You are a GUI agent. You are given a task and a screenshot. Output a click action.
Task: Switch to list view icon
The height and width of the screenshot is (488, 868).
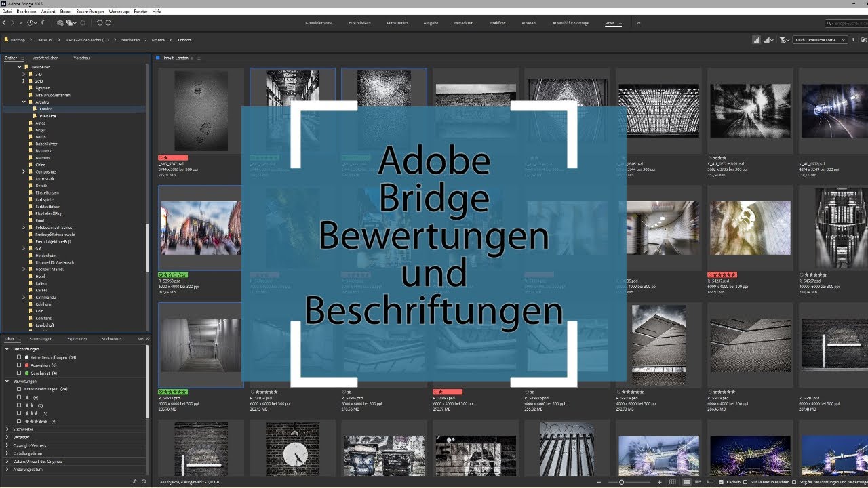pyautogui.click(x=709, y=481)
